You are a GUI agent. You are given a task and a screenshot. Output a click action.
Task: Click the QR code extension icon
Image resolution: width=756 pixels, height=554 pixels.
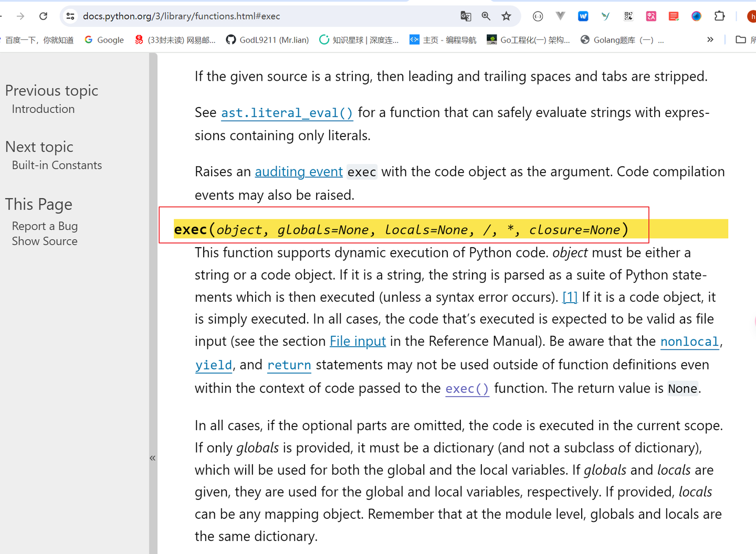coord(628,16)
